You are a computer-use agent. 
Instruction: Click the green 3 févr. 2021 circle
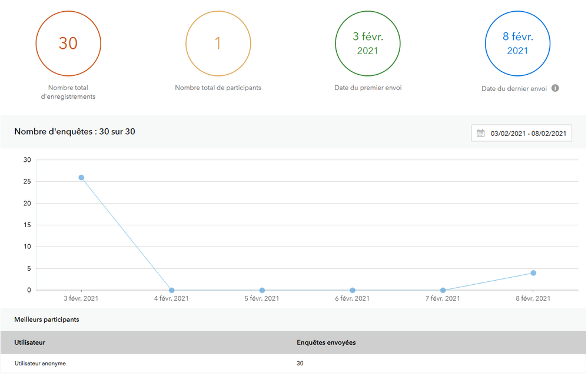pyautogui.click(x=368, y=44)
